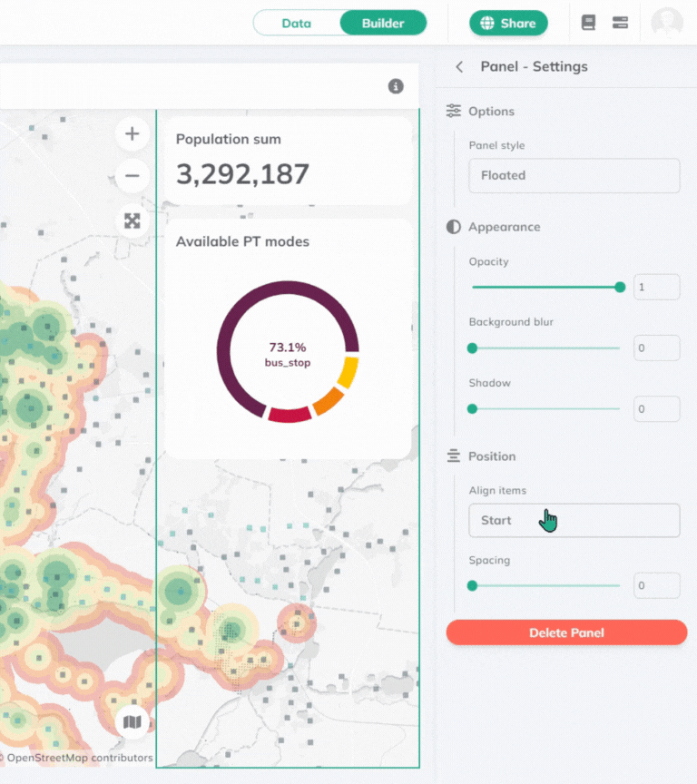The image size is (697, 784).
Task: Open the basemap selector icon
Action: point(133,722)
